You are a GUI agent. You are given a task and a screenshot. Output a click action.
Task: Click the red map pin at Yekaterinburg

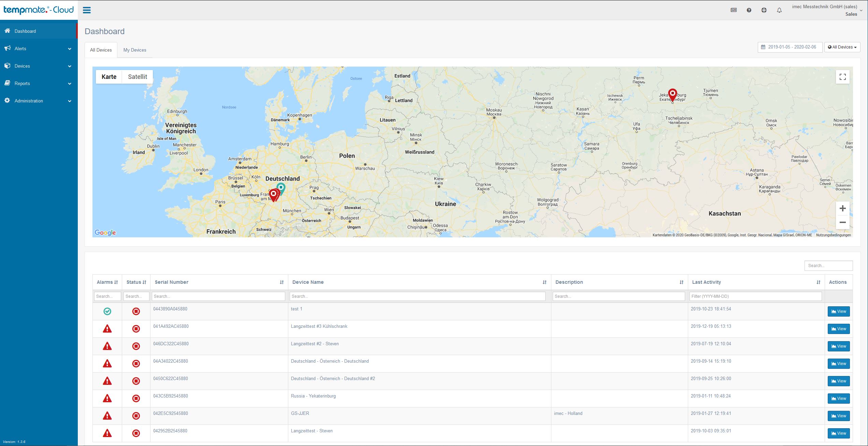click(x=672, y=94)
